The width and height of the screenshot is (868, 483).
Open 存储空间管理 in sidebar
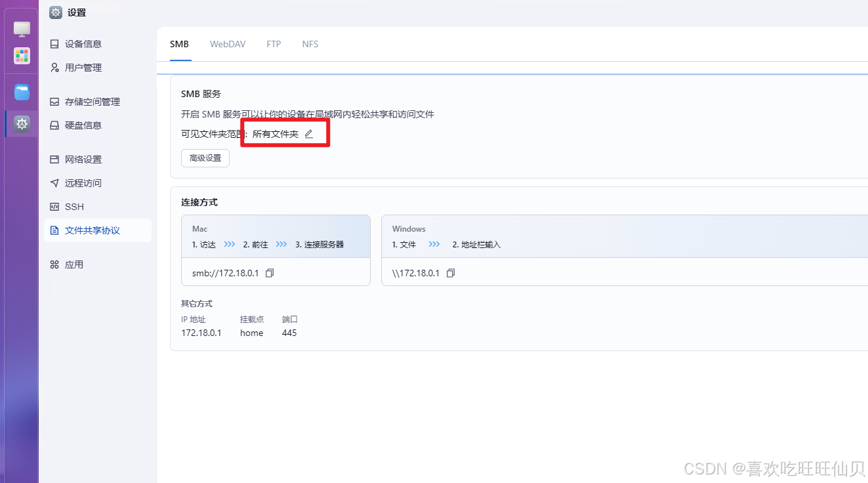(98, 102)
